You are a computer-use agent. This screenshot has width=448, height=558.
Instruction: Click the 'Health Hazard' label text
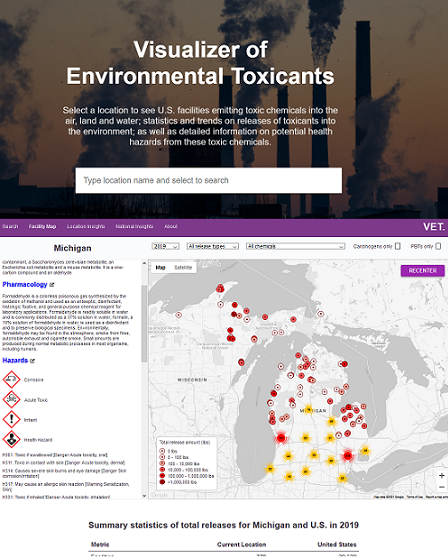[x=38, y=440]
